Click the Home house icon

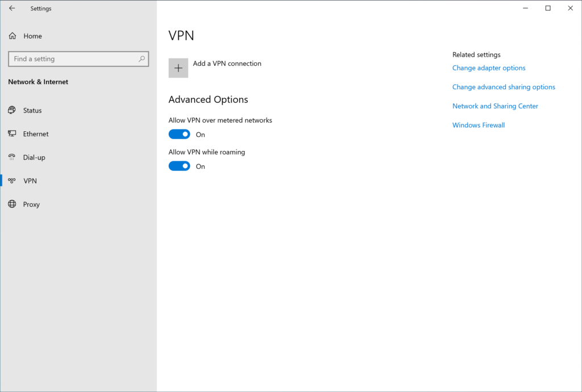pos(12,36)
